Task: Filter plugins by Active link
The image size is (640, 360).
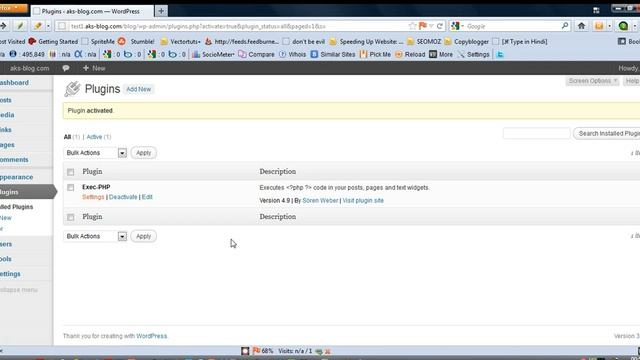Action: coord(94,137)
